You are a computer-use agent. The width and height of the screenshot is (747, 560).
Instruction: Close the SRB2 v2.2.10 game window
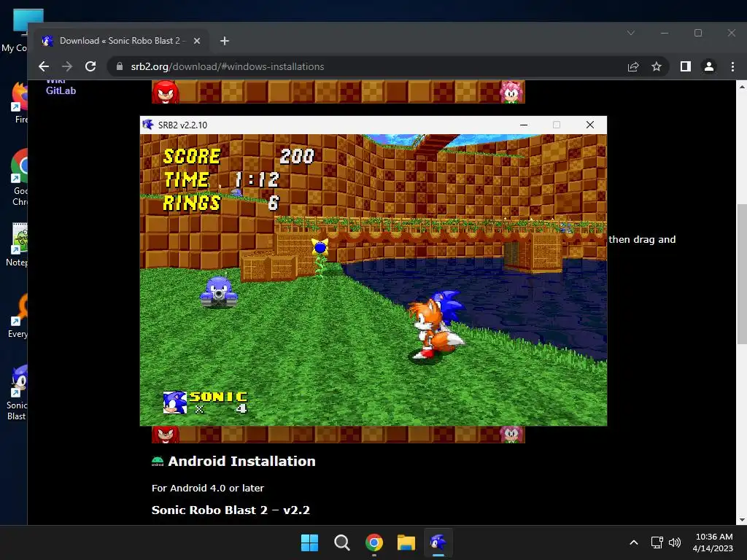(589, 125)
